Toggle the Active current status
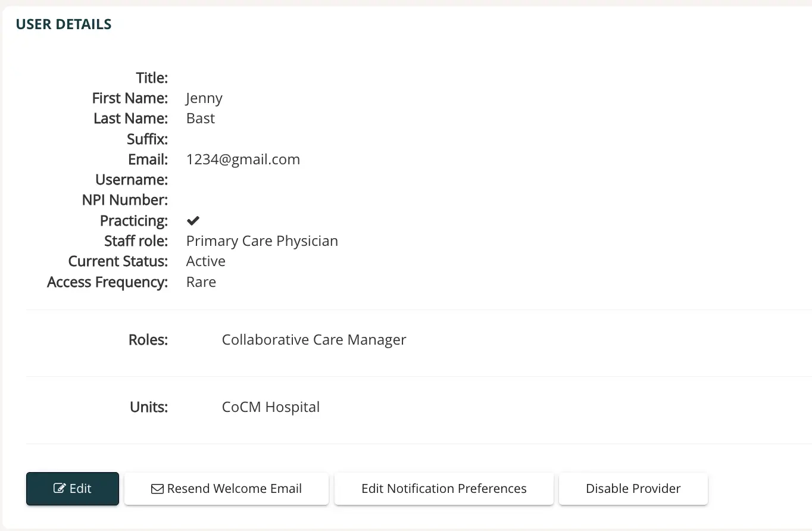Viewport: 812px width, 531px height. point(205,261)
